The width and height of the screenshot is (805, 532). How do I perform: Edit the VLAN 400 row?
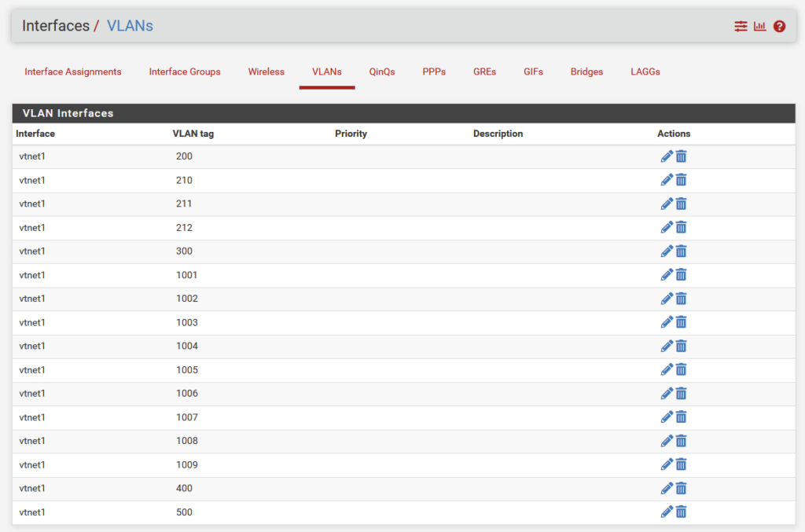(667, 488)
